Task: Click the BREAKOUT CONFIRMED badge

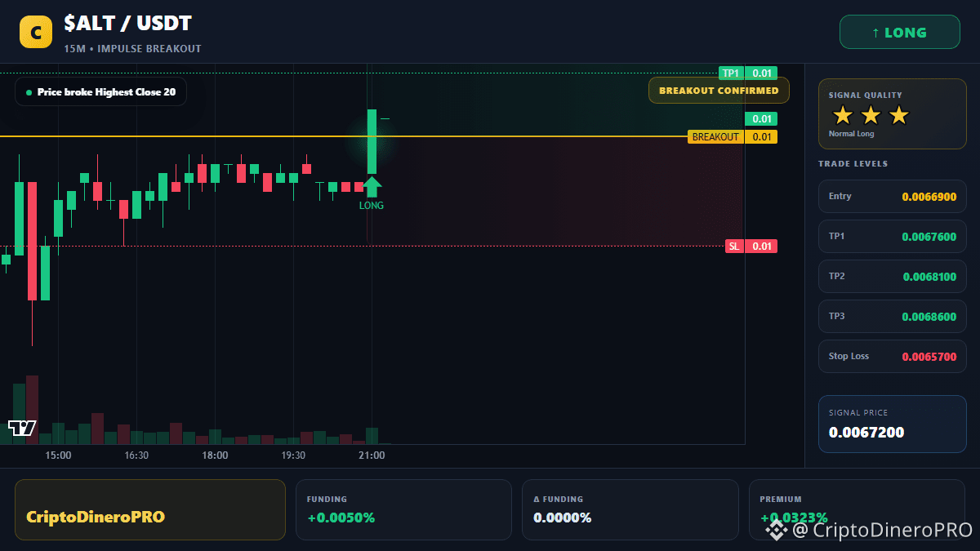Action: pyautogui.click(x=719, y=91)
